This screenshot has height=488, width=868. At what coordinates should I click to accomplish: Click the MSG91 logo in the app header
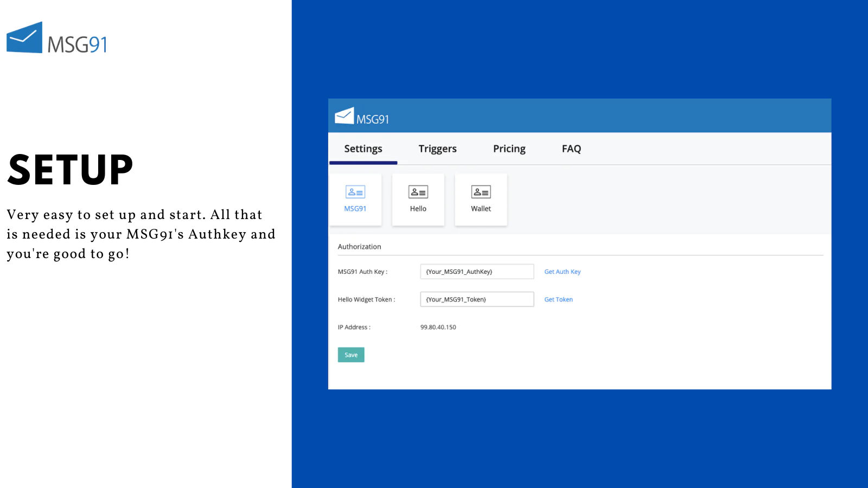click(361, 116)
